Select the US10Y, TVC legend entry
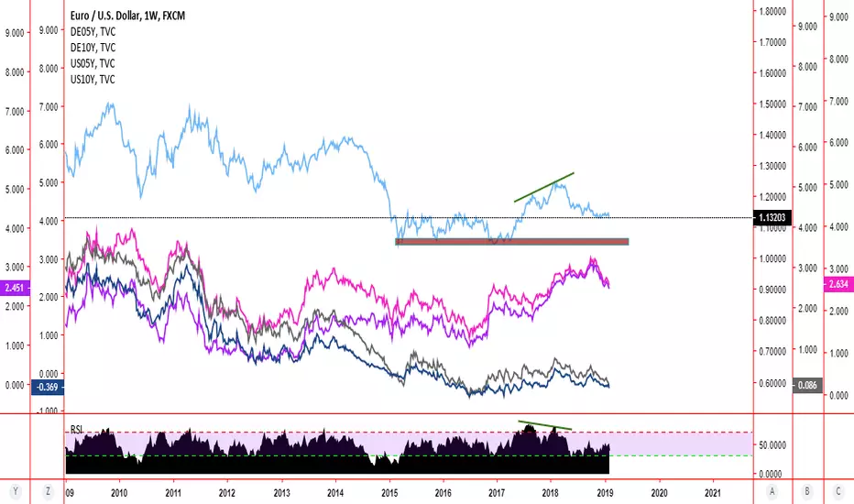Image resolution: width=854 pixels, height=504 pixels. pos(93,80)
